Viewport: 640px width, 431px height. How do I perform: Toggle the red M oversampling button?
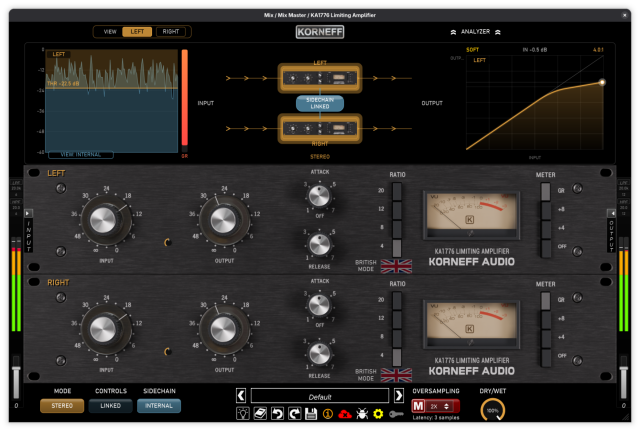[418, 407]
